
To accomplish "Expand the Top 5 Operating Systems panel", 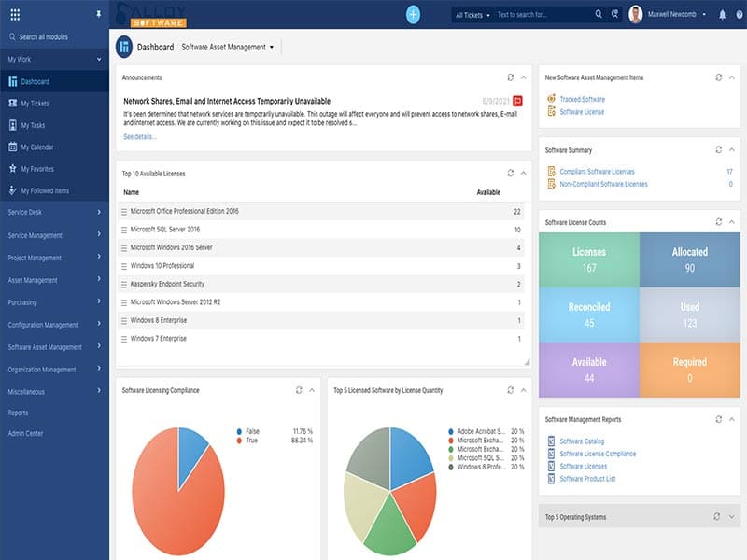I will point(732,516).
